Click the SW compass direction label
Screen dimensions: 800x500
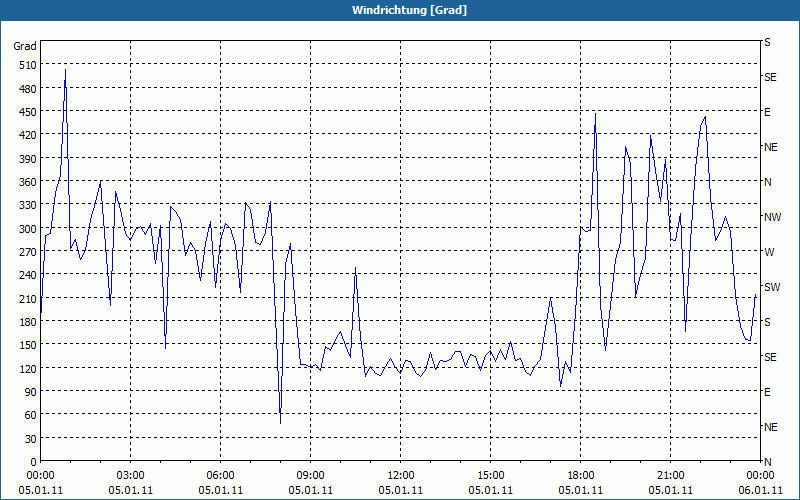pos(772,287)
